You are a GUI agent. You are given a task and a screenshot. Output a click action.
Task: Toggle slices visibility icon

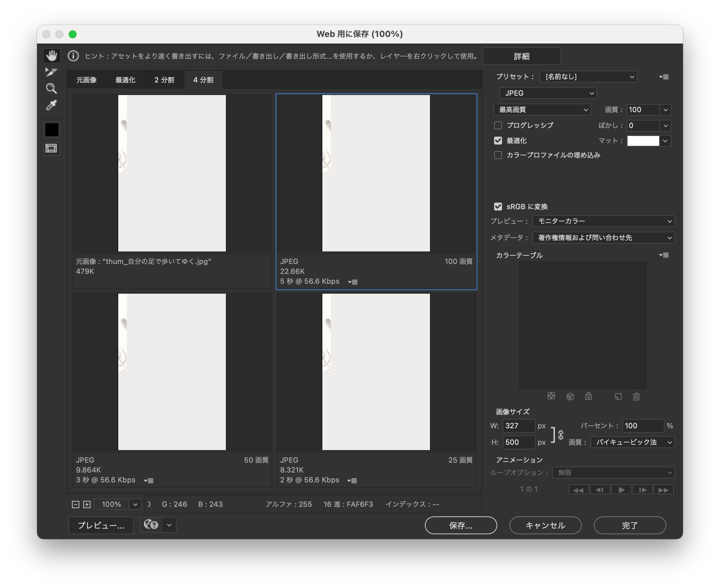(x=52, y=148)
